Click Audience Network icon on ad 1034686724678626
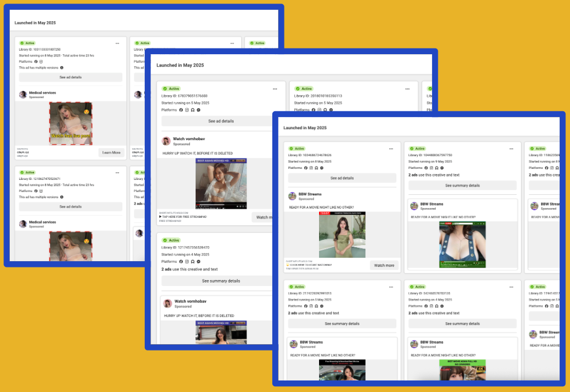The image size is (570, 392). [x=316, y=168]
